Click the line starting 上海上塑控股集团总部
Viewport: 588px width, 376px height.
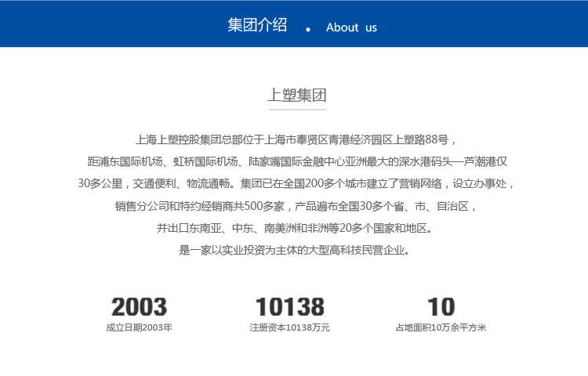pyautogui.click(x=296, y=139)
